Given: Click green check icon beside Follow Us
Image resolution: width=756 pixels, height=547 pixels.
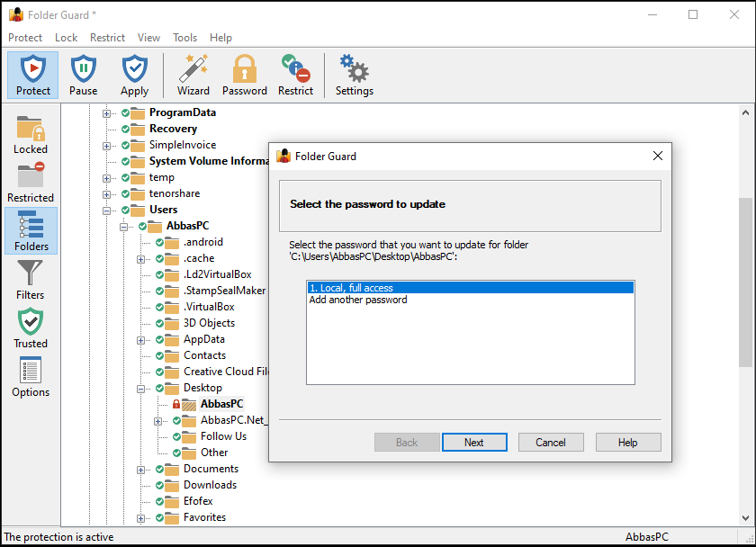Looking at the screenshot, I should (x=177, y=436).
